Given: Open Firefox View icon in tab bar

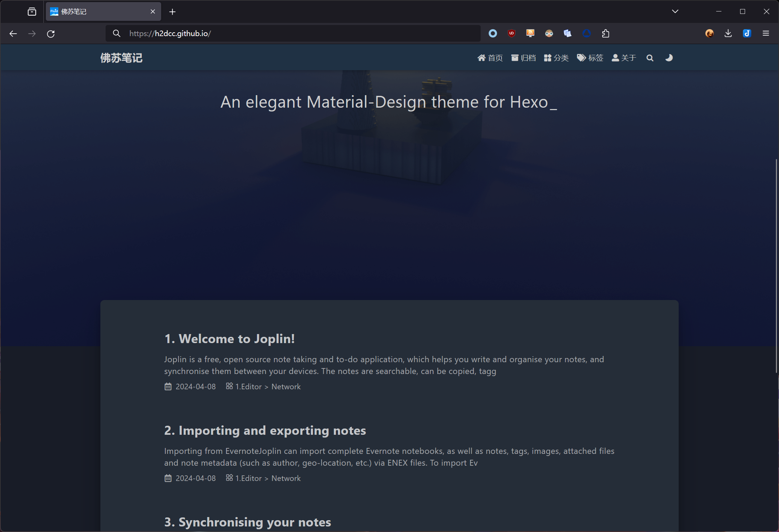Looking at the screenshot, I should (32, 12).
